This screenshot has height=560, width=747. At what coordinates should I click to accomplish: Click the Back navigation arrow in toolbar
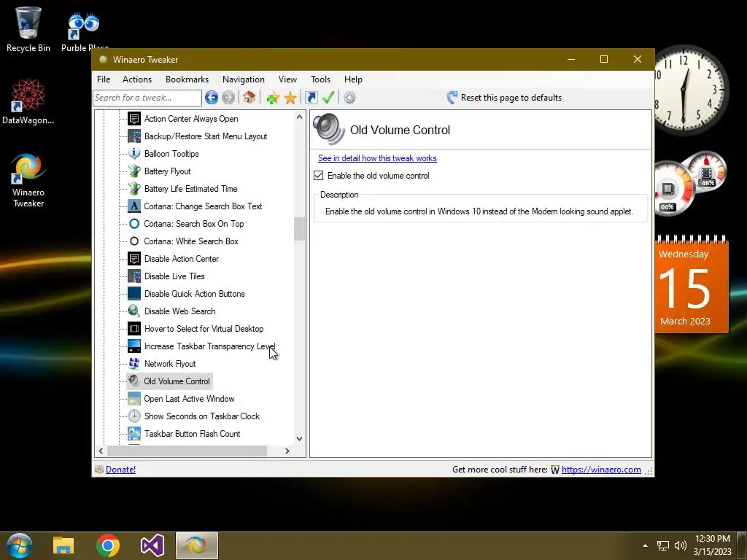coord(212,98)
